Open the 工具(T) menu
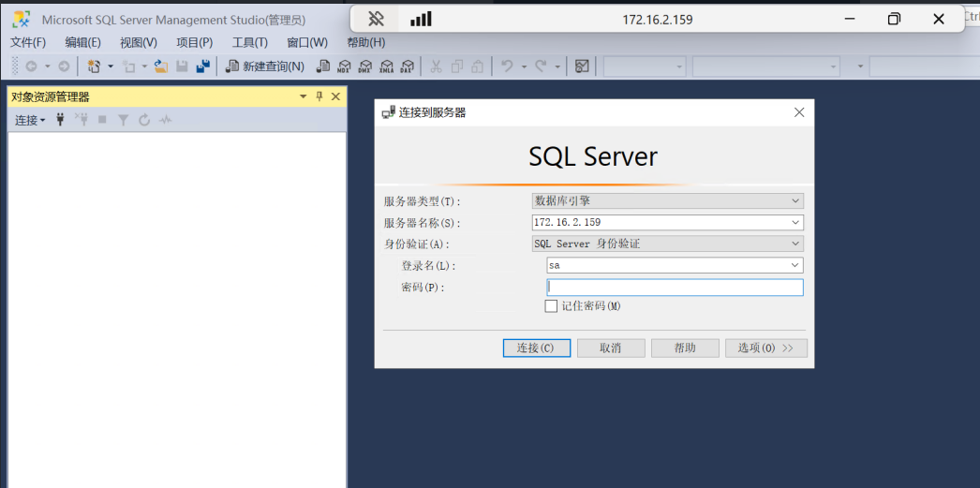Viewport: 980px width, 488px height. [250, 42]
